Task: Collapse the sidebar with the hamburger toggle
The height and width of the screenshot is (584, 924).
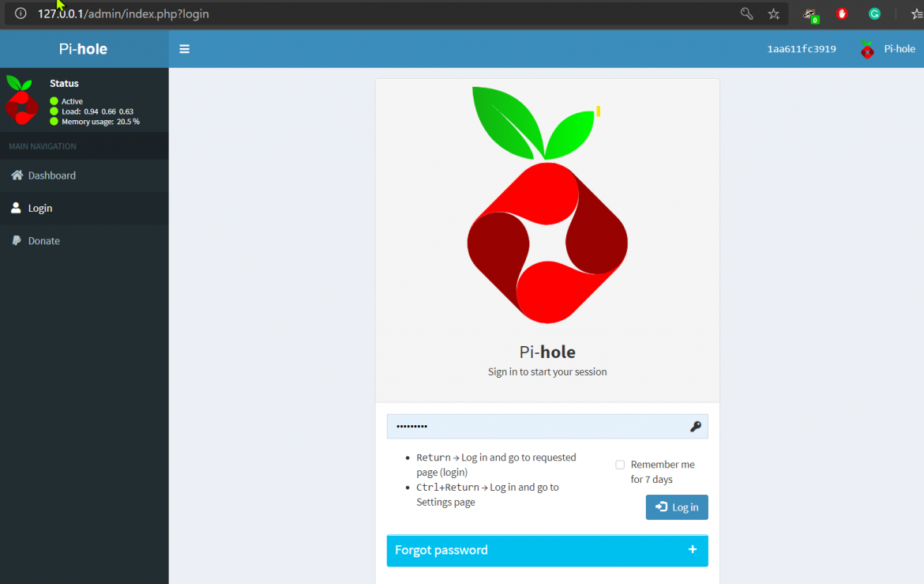Action: coord(184,48)
